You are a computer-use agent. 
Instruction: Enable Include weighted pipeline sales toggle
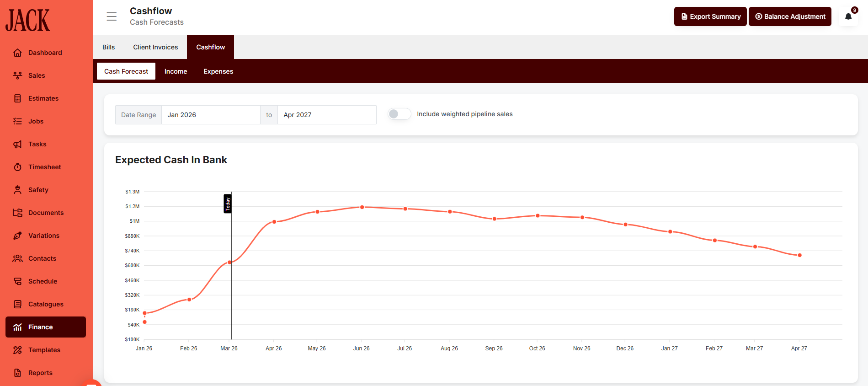(399, 114)
